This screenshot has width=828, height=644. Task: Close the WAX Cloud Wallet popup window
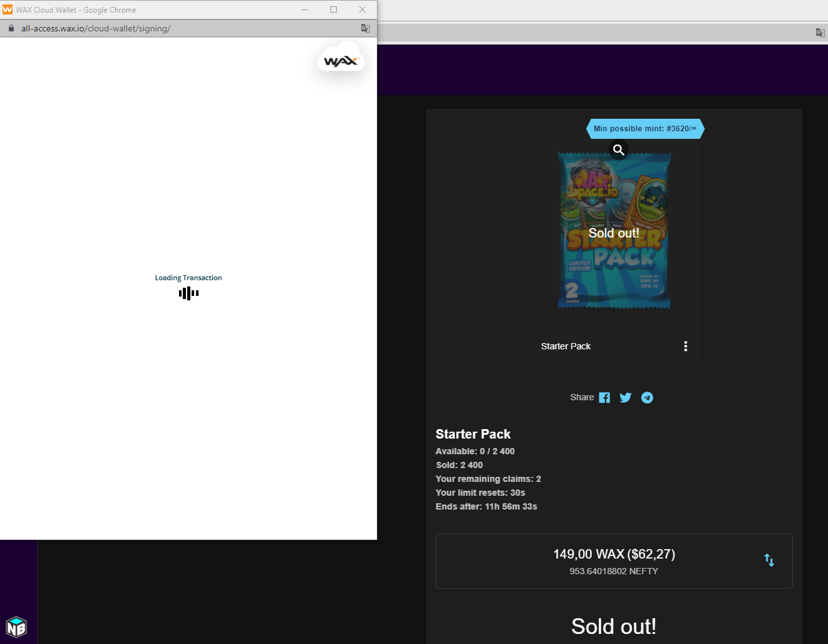tap(362, 9)
